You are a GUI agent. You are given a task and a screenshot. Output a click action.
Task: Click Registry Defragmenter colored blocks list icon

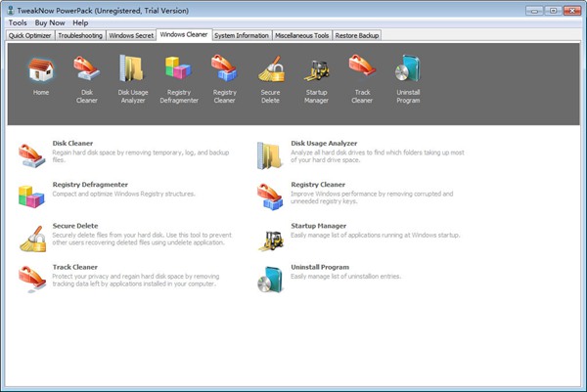click(31, 196)
